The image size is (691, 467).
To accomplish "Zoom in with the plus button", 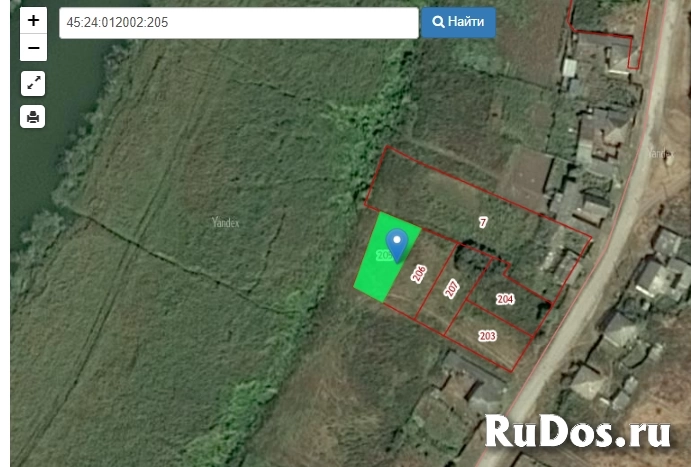I will click(x=33, y=21).
